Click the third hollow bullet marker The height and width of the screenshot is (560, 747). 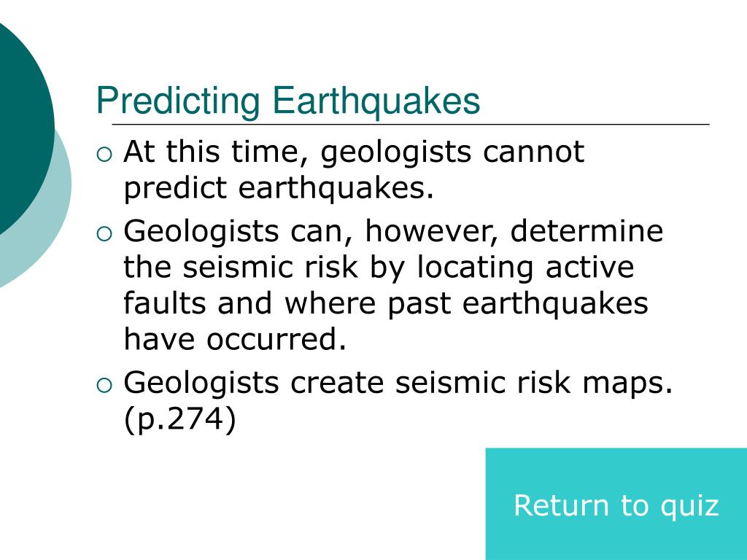pos(104,385)
